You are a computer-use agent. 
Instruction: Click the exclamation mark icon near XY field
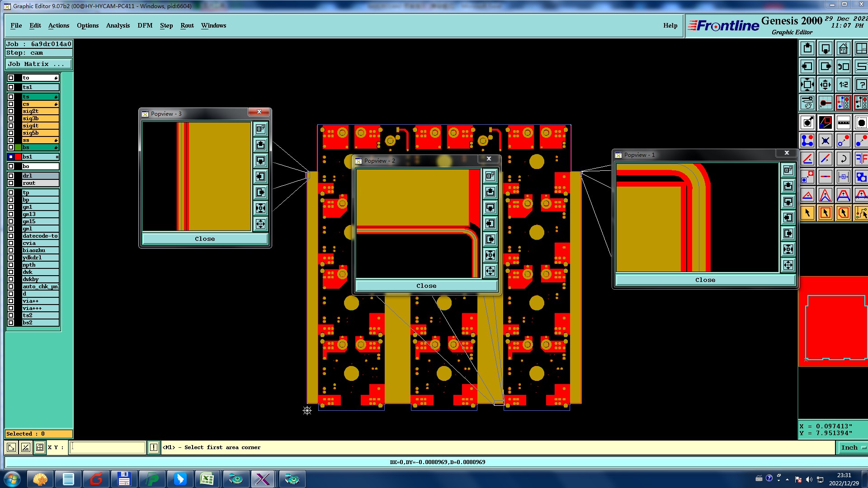(x=154, y=447)
